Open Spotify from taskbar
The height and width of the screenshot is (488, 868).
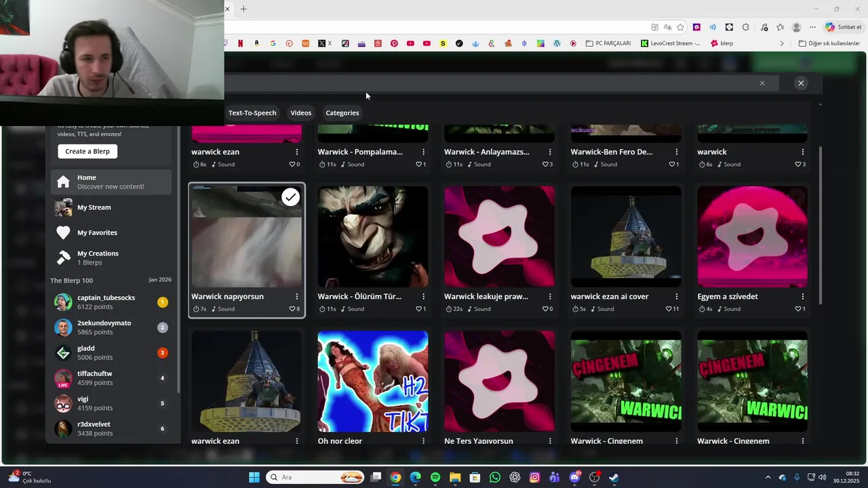click(x=435, y=477)
